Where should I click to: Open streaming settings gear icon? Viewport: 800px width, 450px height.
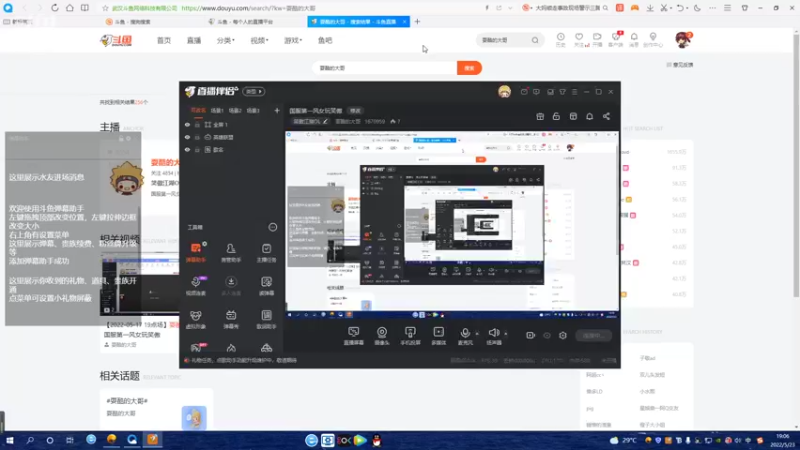[563, 335]
